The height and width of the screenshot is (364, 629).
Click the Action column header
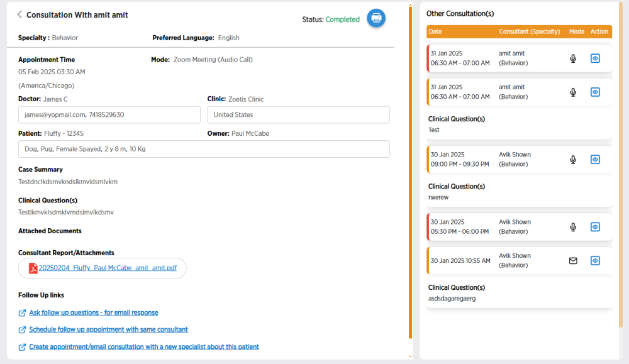click(599, 31)
